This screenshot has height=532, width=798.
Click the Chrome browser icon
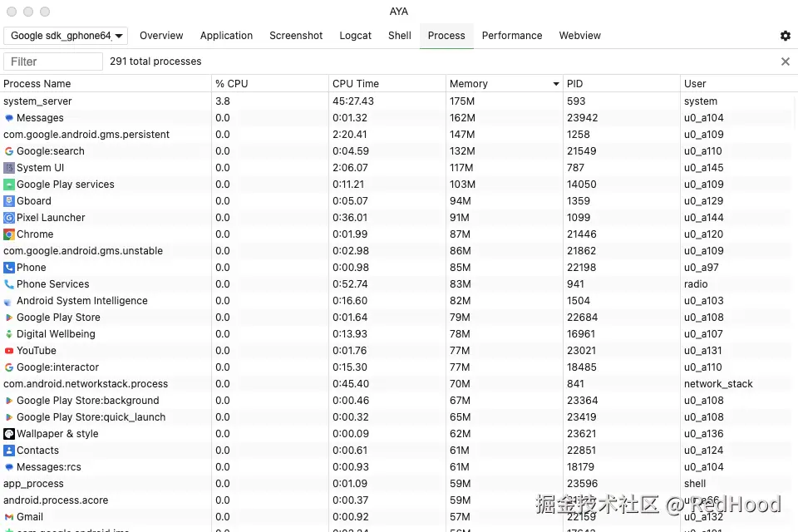8,234
